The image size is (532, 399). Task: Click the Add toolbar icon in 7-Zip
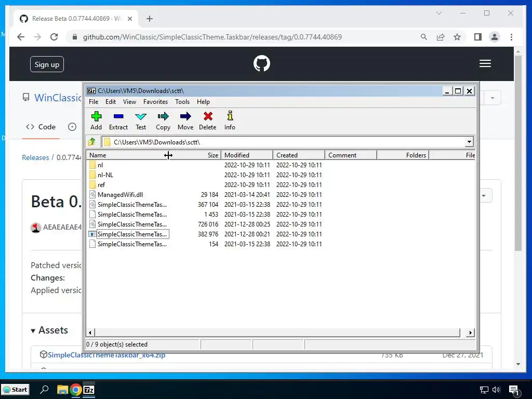96,121
